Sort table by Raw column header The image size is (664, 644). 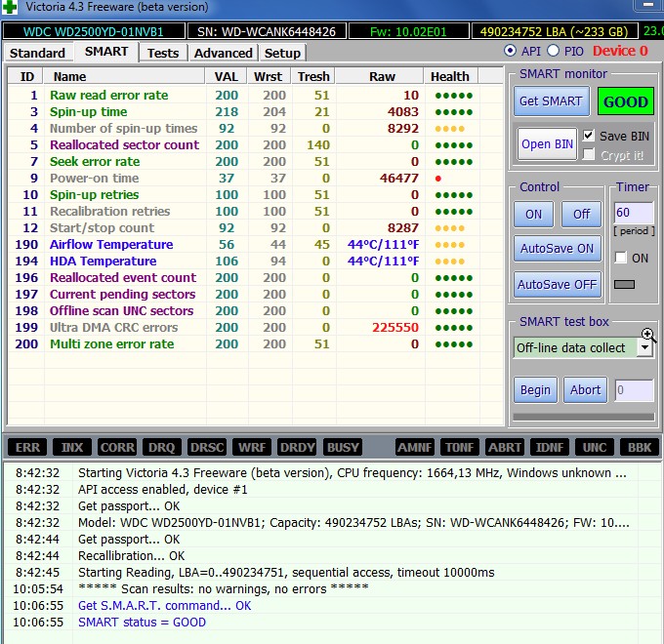[x=382, y=76]
